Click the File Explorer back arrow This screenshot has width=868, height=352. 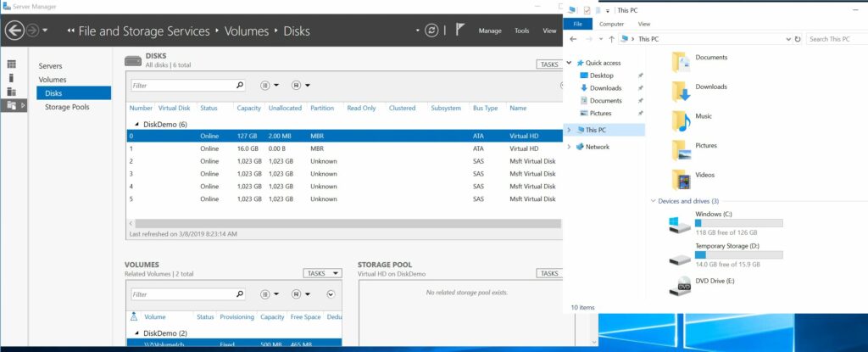coord(573,39)
